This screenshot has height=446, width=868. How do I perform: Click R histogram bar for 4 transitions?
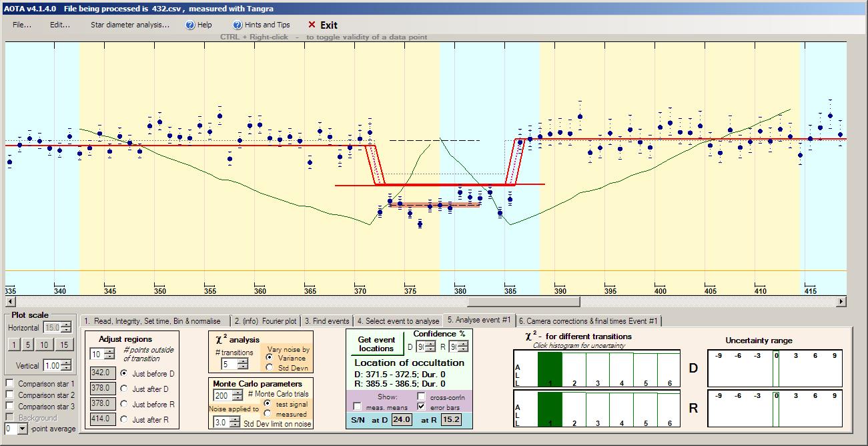point(622,409)
